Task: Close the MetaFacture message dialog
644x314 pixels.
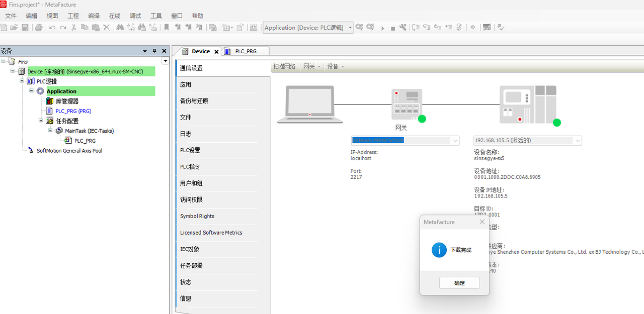Action: coord(482,222)
